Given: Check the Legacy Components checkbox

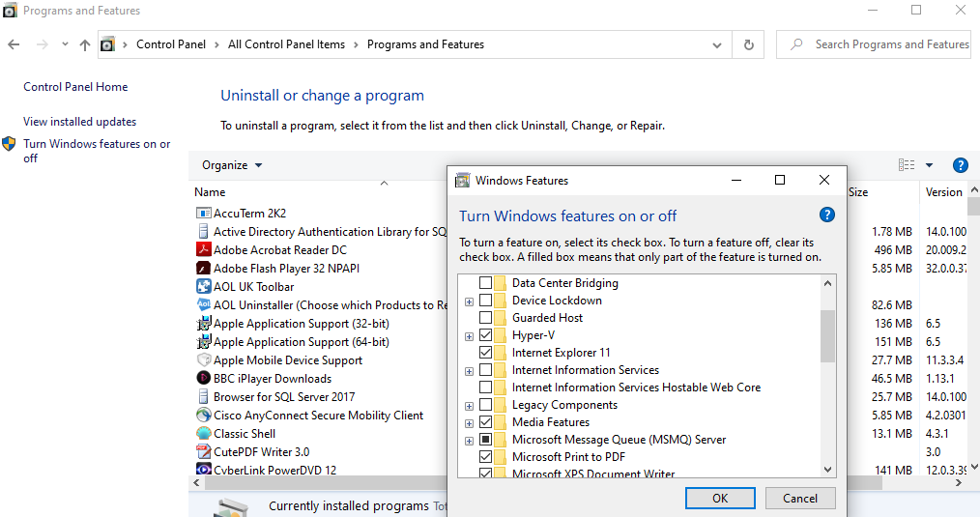Looking at the screenshot, I should (x=485, y=405).
